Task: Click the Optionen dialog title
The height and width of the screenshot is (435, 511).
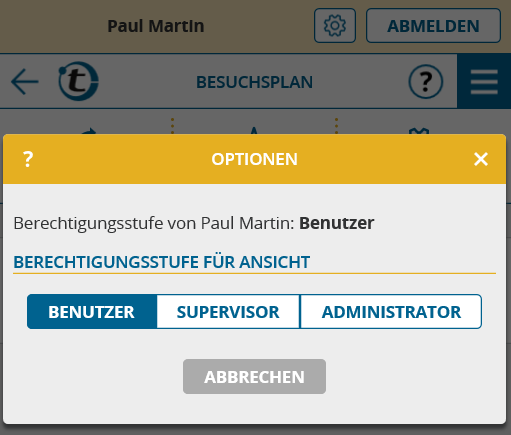Action: click(x=255, y=159)
